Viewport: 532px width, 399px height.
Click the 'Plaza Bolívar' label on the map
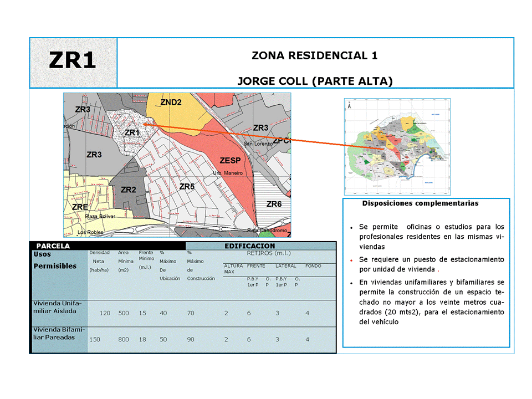tap(100, 216)
